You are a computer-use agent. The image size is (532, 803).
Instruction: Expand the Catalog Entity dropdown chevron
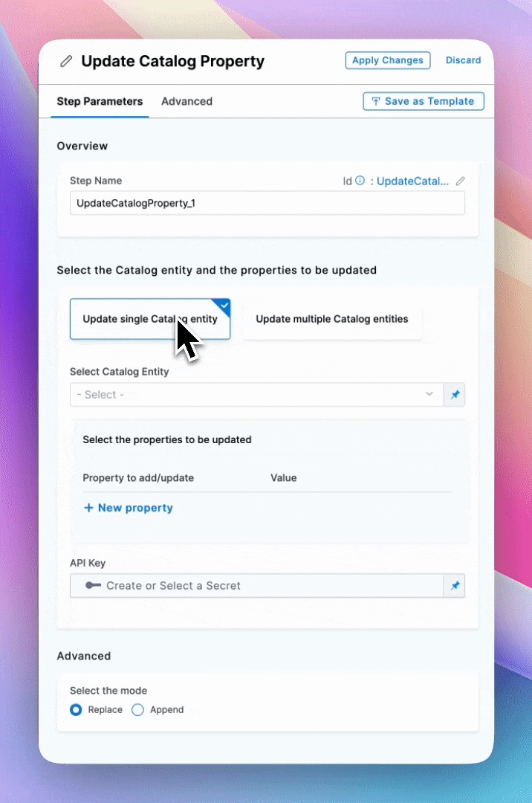(x=429, y=395)
